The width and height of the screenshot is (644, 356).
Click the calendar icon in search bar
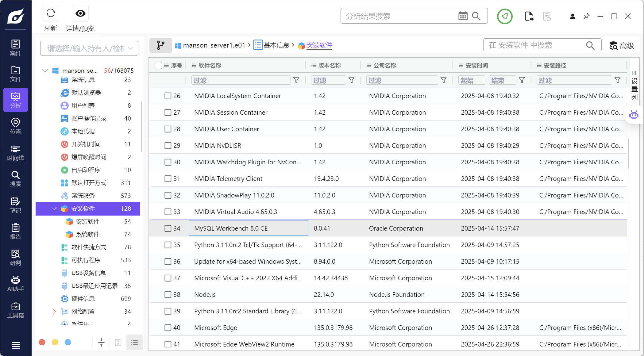[x=463, y=16]
